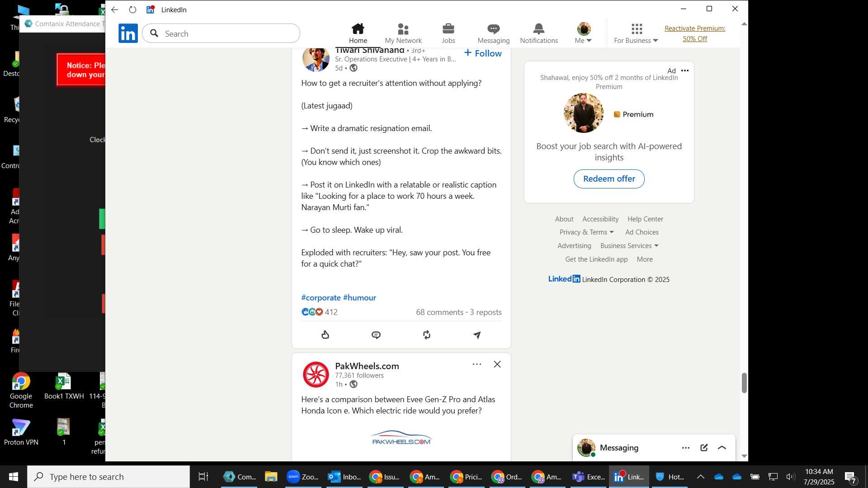Open the Advertising footer link
Image resolution: width=868 pixels, height=488 pixels.
574,246
